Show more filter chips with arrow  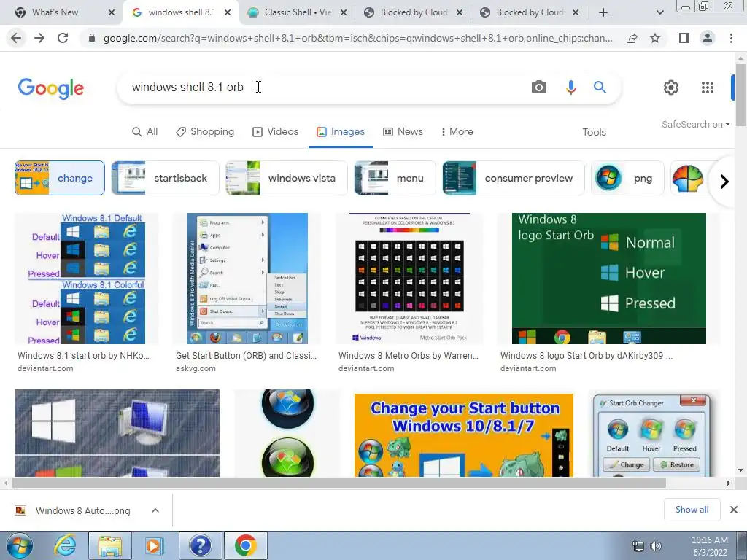coord(724,182)
